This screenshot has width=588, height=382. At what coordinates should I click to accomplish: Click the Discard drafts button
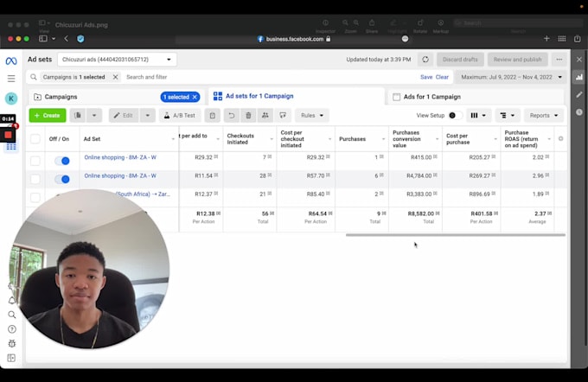tap(460, 60)
